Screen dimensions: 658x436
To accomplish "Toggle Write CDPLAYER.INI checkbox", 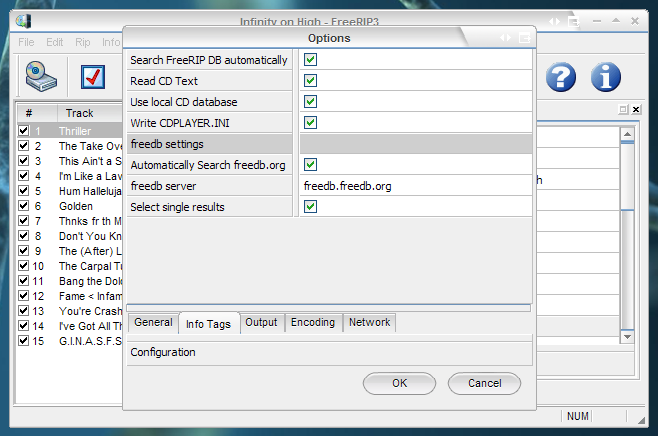I will click(311, 123).
